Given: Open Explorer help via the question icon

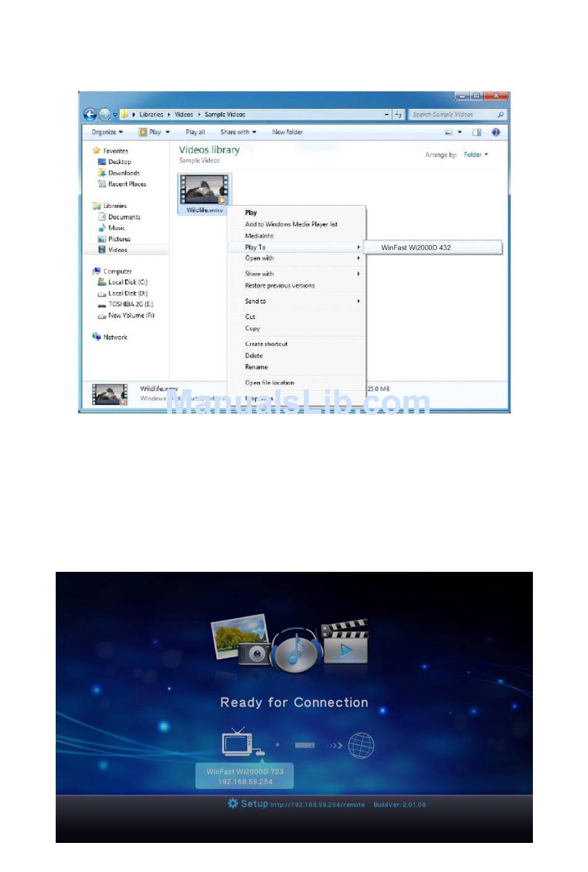Looking at the screenshot, I should [x=496, y=132].
